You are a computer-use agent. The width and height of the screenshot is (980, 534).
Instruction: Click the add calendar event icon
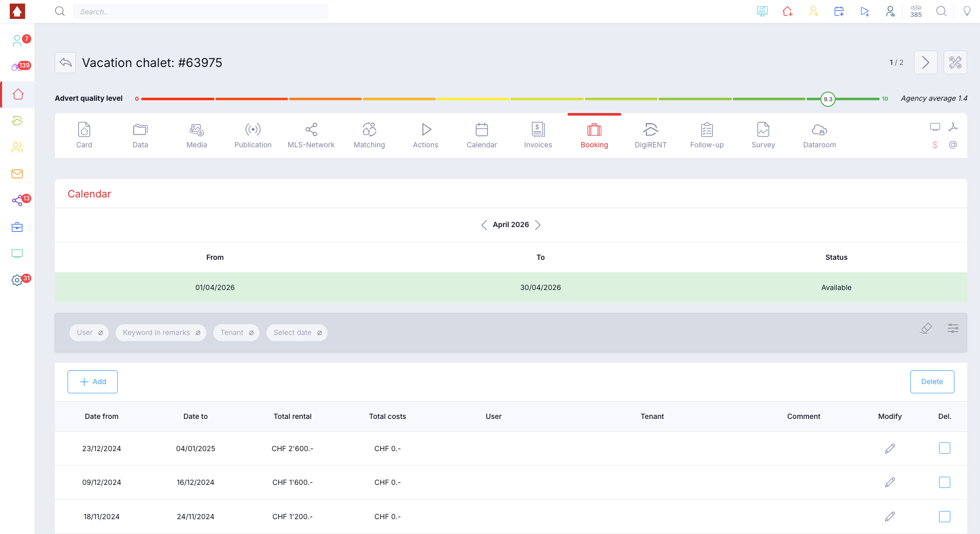point(839,11)
